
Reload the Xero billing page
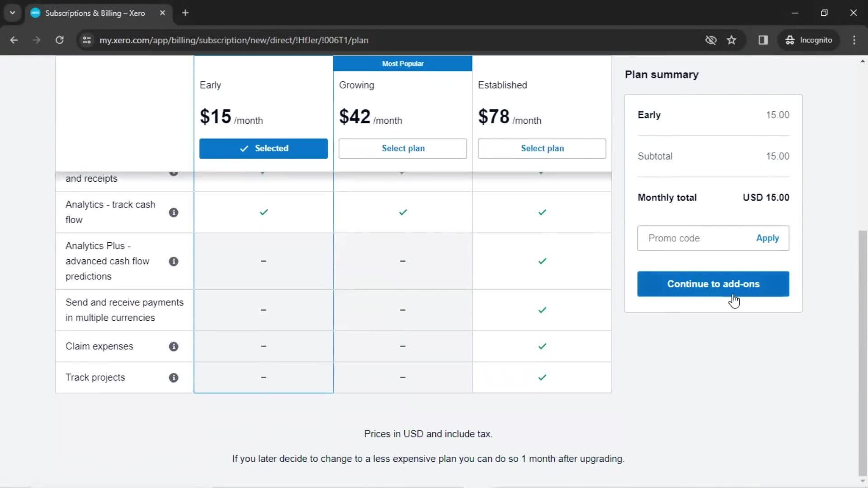(60, 40)
